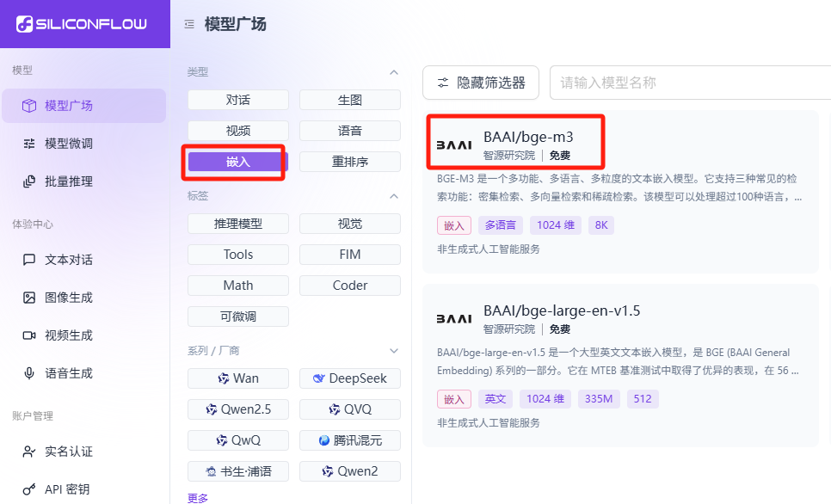
Task: Click the 批量推理 copy icon
Action: (x=29, y=181)
